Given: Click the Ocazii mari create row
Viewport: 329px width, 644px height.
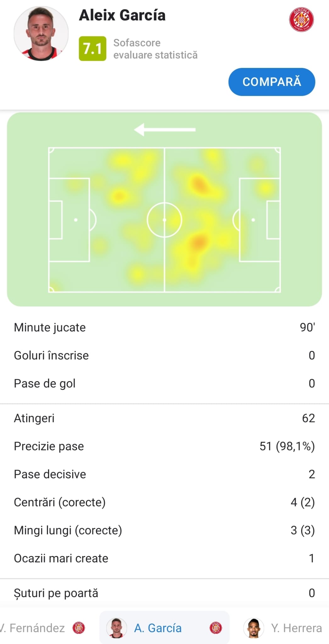Looking at the screenshot, I should click(164, 558).
